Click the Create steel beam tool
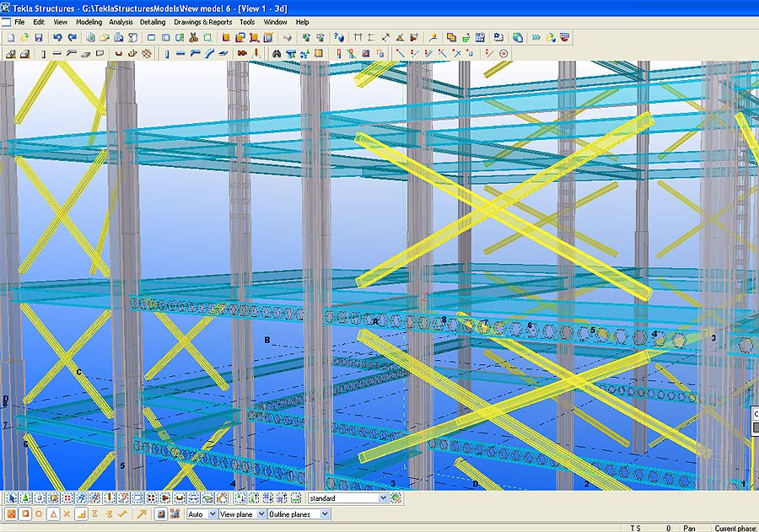759x532 pixels. [x=180, y=53]
